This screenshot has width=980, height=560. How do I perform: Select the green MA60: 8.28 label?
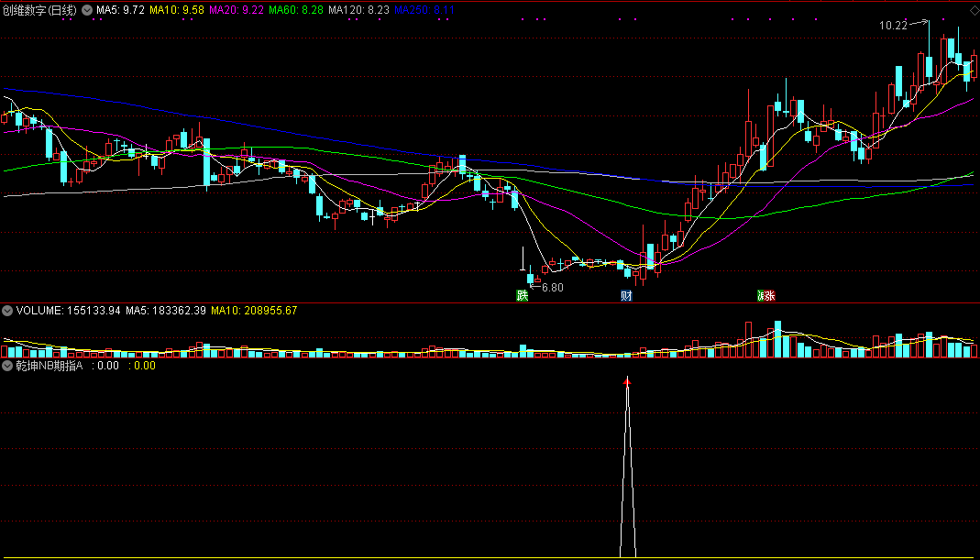pos(296,10)
